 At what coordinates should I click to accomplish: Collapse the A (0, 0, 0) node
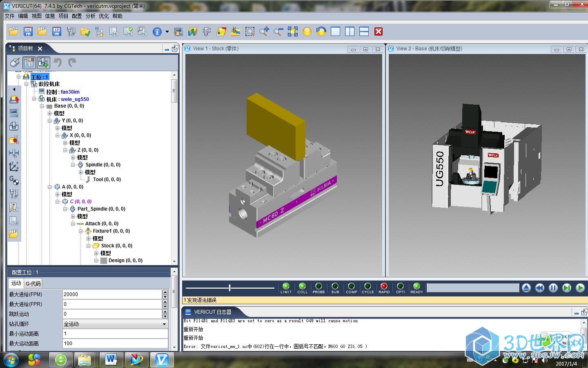[49, 187]
